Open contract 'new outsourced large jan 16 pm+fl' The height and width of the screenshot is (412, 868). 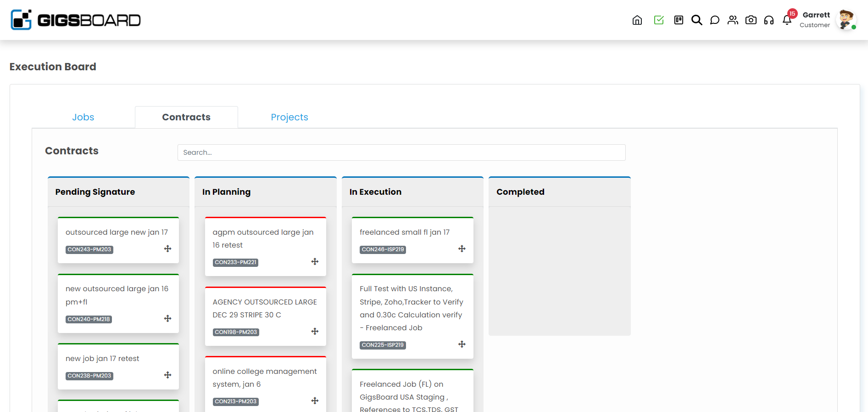point(117,295)
